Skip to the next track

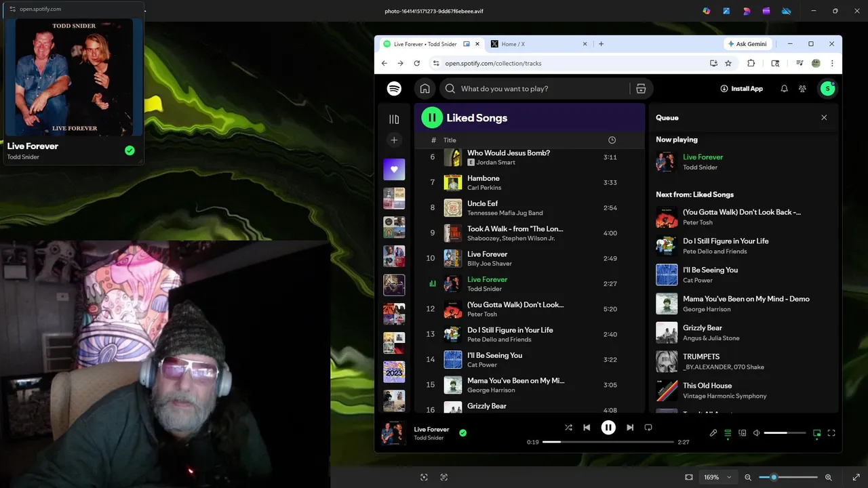point(630,428)
